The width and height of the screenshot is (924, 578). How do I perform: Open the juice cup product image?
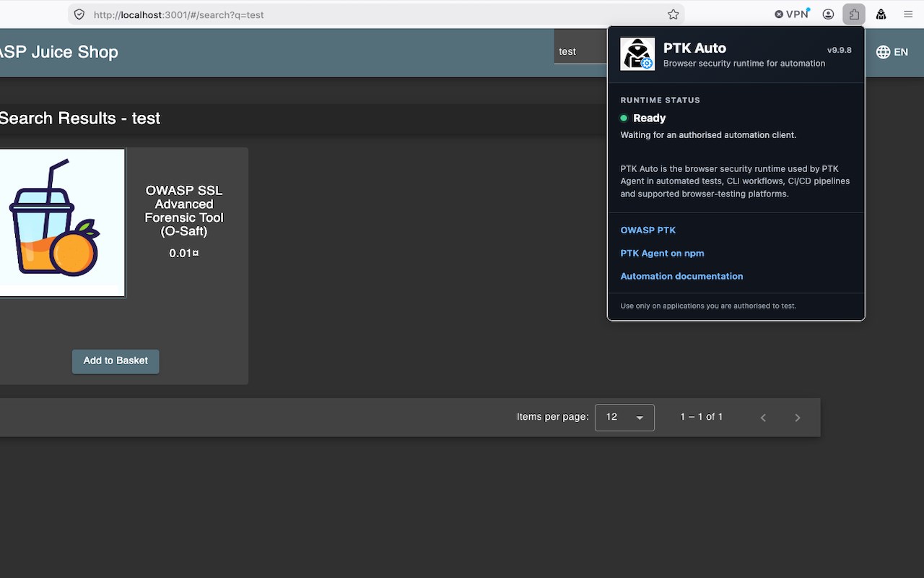pos(62,223)
